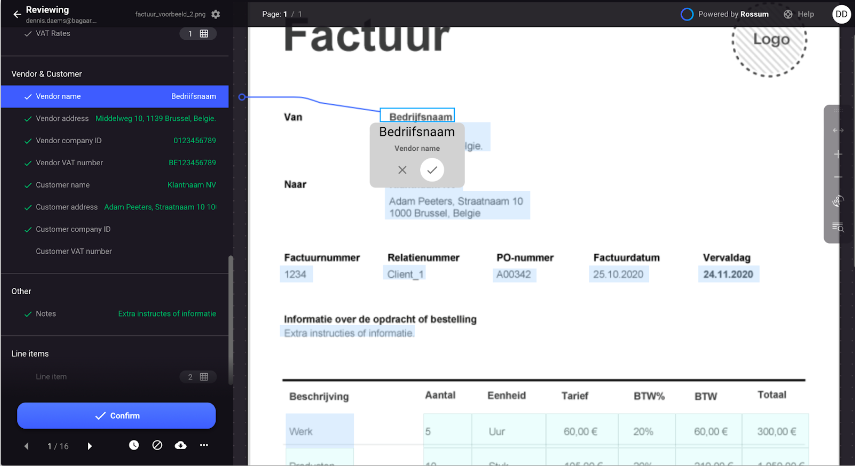Select the Customer name field row
855x466 pixels.
pos(115,185)
